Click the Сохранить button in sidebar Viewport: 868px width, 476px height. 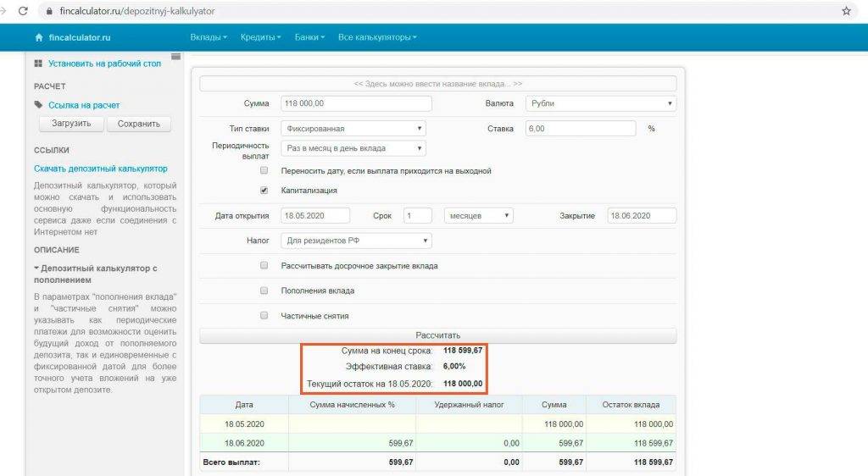(x=139, y=124)
